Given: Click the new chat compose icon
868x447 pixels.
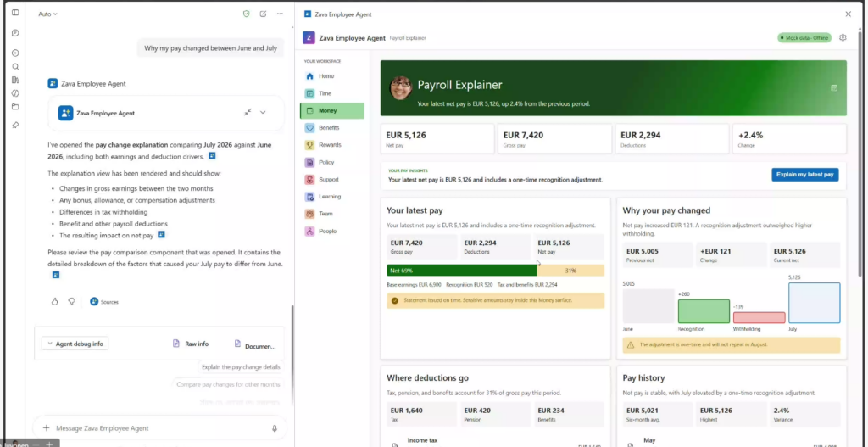Looking at the screenshot, I should click(x=263, y=14).
